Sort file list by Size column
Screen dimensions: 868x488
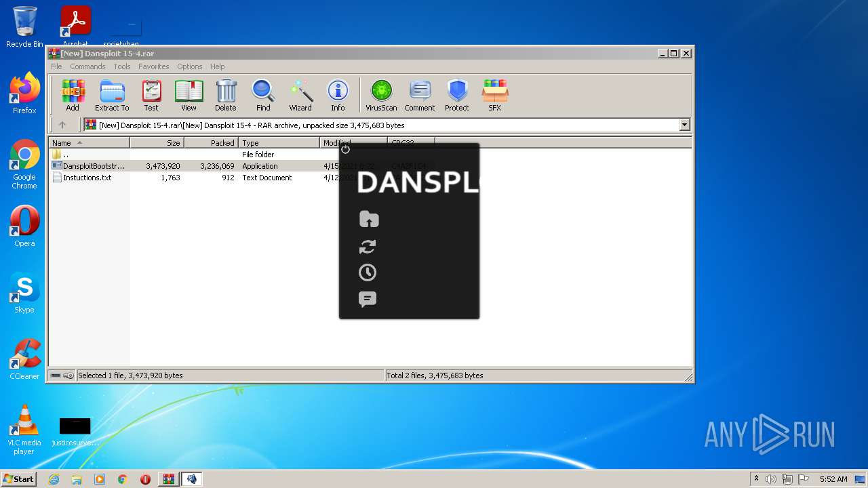pos(157,143)
